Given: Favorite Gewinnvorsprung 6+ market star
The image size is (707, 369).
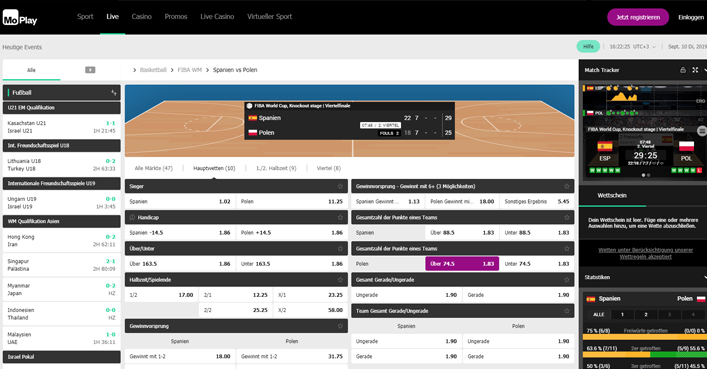Looking at the screenshot, I should tap(566, 186).
